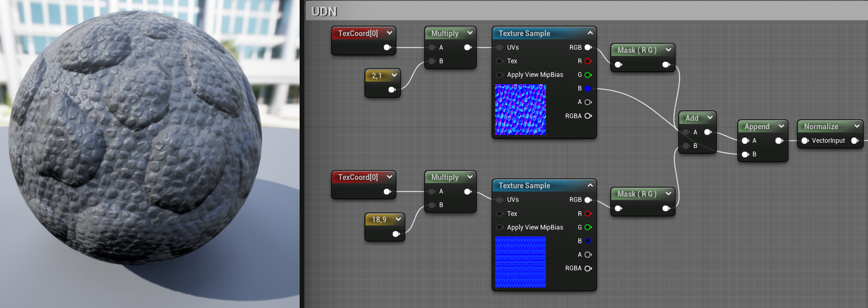Image resolution: width=868 pixels, height=308 pixels.
Task: Click output pin of Normalize node
Action: [855, 141]
